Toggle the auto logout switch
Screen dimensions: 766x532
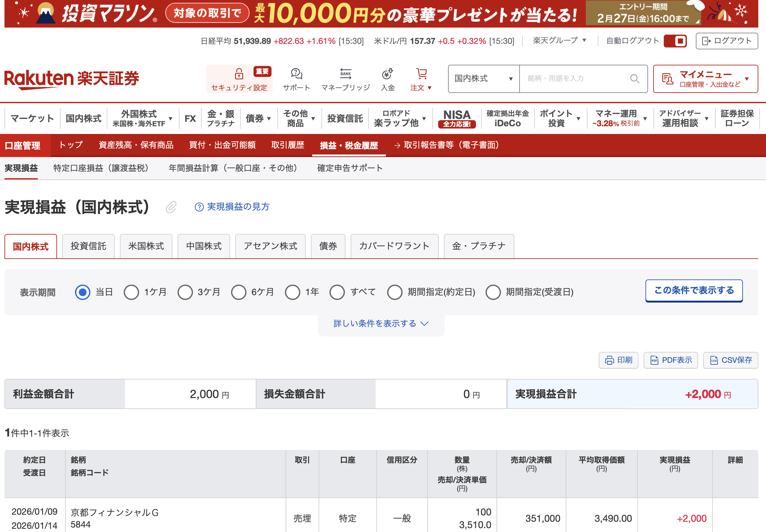(675, 41)
